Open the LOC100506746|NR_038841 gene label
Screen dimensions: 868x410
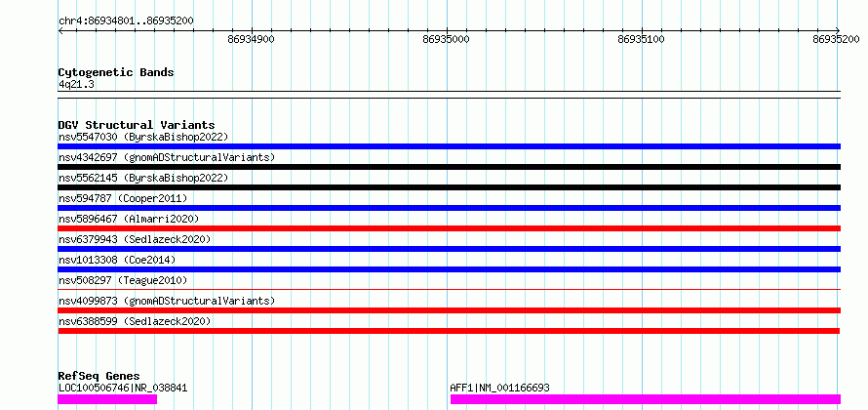click(x=123, y=388)
